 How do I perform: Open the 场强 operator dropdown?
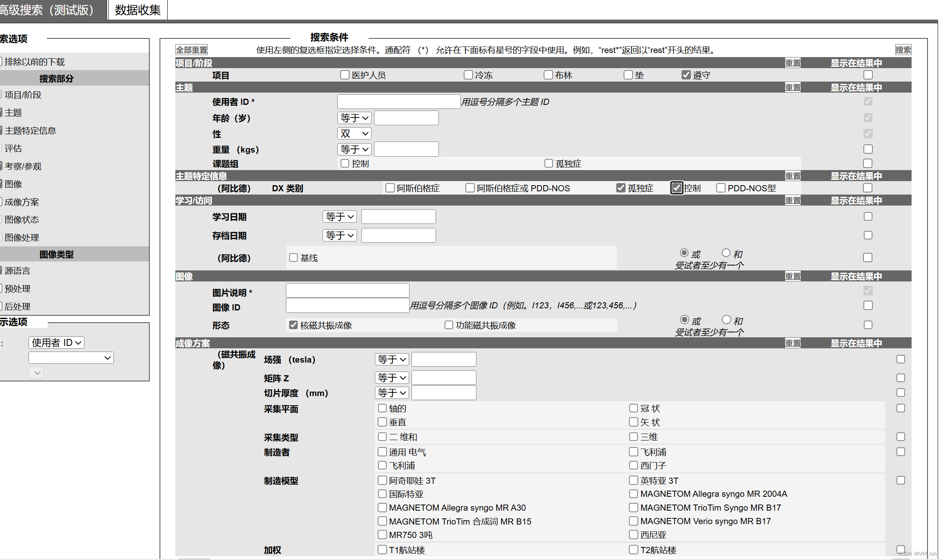(392, 359)
